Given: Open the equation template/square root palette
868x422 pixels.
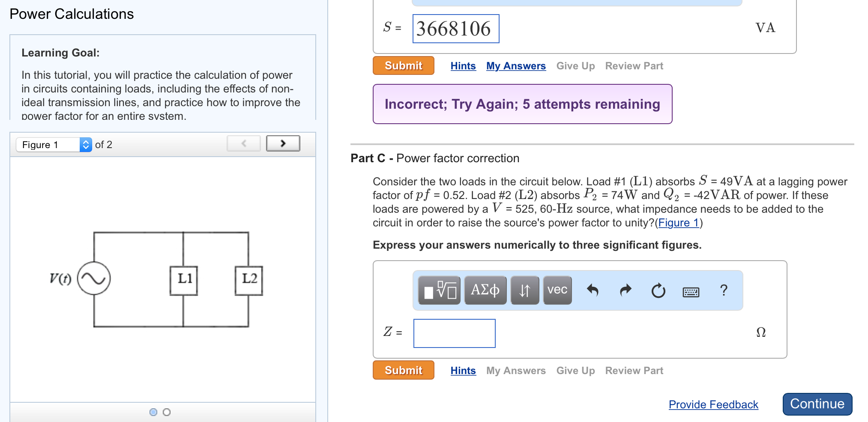Looking at the screenshot, I should point(439,290).
